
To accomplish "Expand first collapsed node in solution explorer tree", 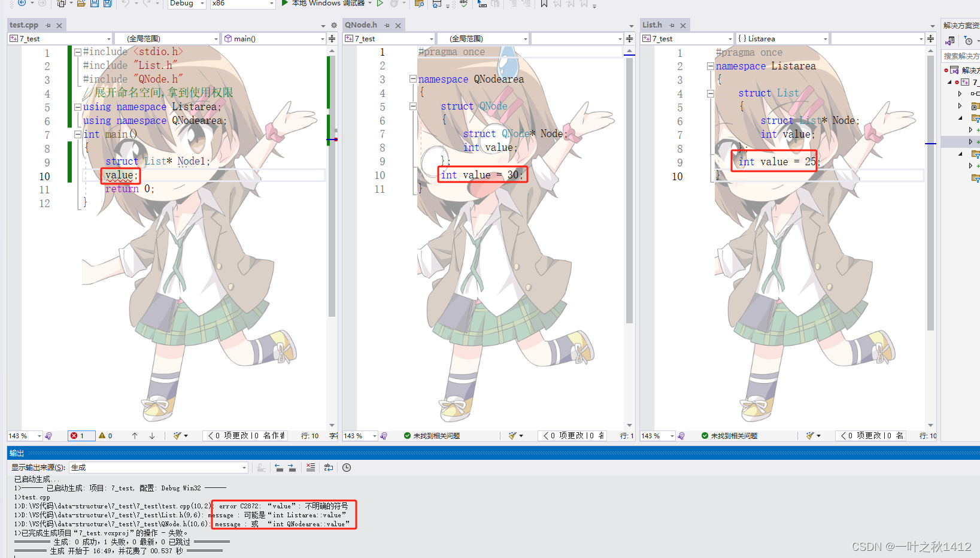I will pyautogui.click(x=960, y=93).
